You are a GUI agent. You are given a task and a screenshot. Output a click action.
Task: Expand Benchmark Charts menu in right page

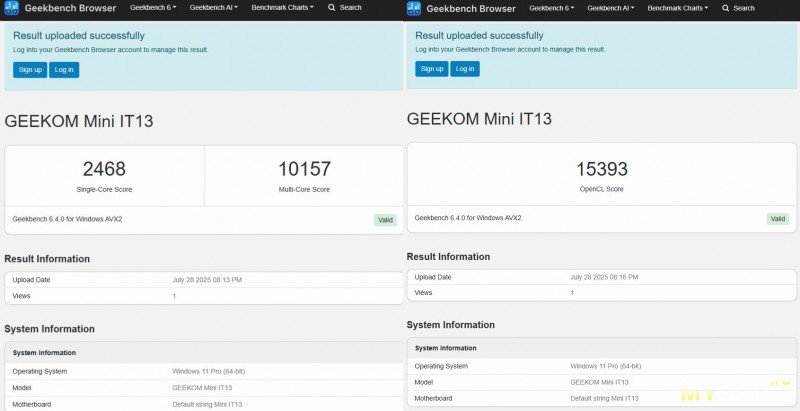(678, 8)
